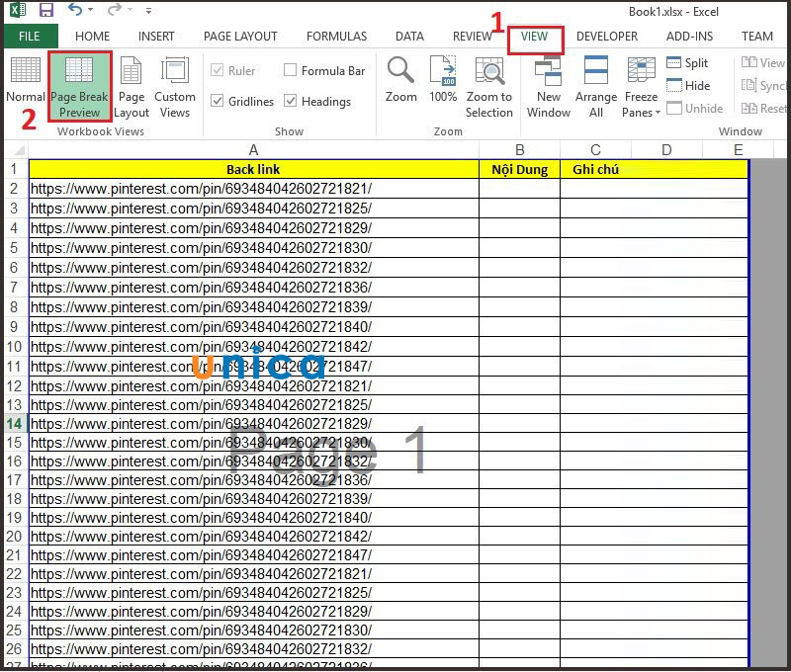Image resolution: width=791 pixels, height=672 pixels.
Task: Open the Zoom dialog
Action: [x=401, y=79]
